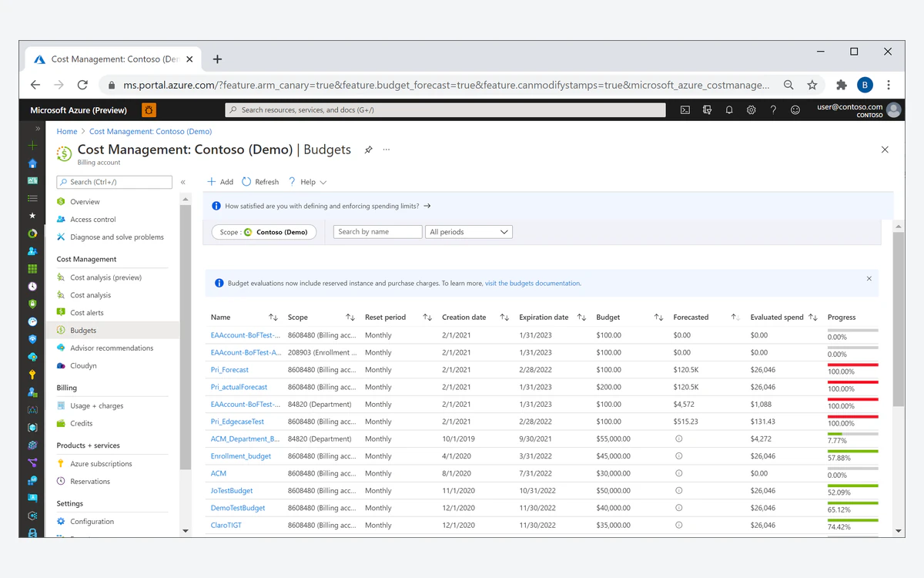This screenshot has height=578, width=924.
Task: Sort table by Reset period arrows
Action: point(427,318)
